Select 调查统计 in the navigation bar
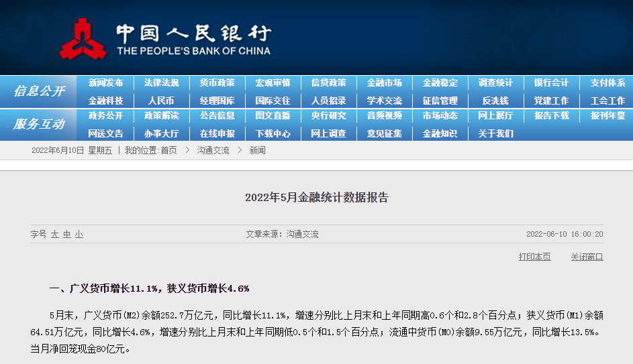The image size is (633, 364). tap(495, 83)
